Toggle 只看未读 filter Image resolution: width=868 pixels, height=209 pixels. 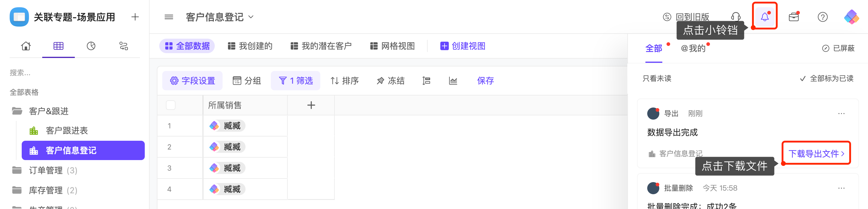click(x=657, y=78)
